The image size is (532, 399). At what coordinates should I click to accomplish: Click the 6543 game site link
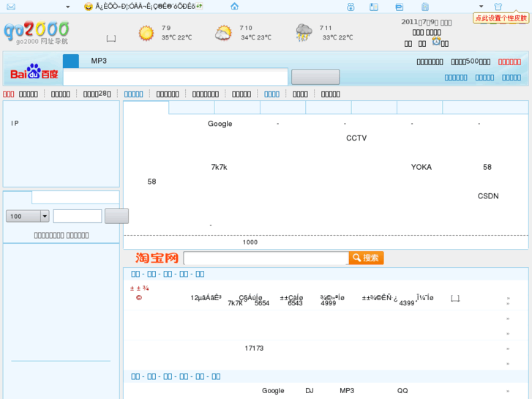(295, 303)
